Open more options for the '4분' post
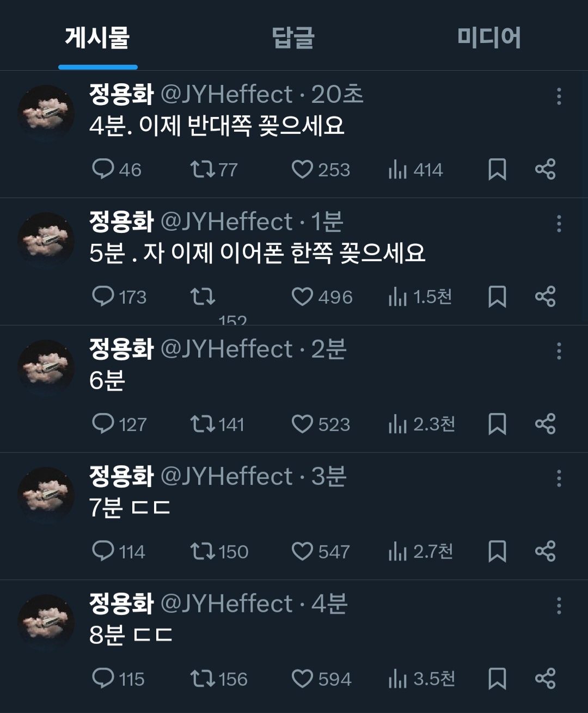Image resolution: width=588 pixels, height=713 pixels. pyautogui.click(x=559, y=96)
